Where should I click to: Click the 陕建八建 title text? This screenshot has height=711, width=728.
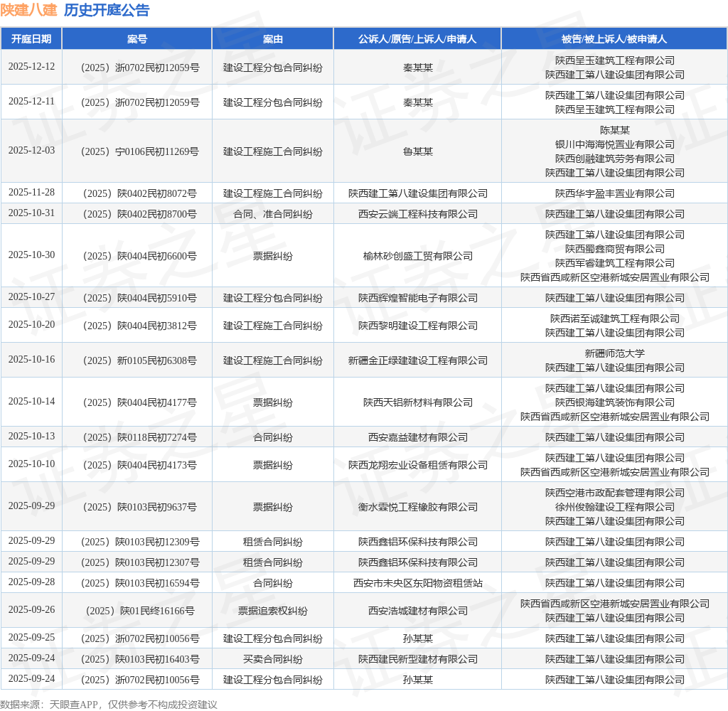[28, 10]
